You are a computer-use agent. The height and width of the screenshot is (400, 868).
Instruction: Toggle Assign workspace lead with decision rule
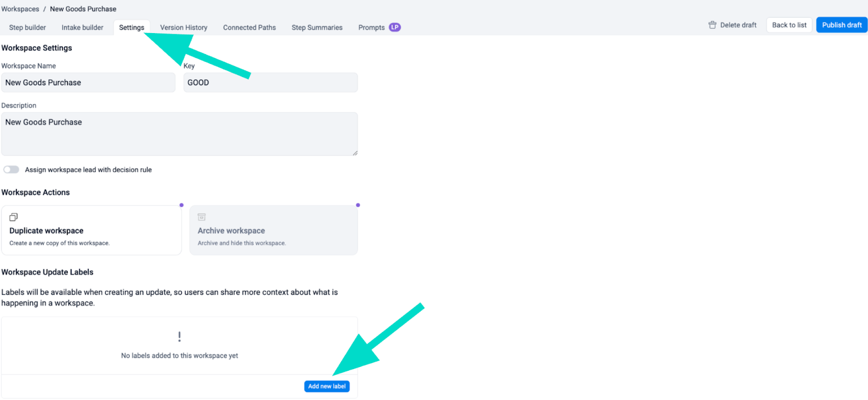[11, 170]
